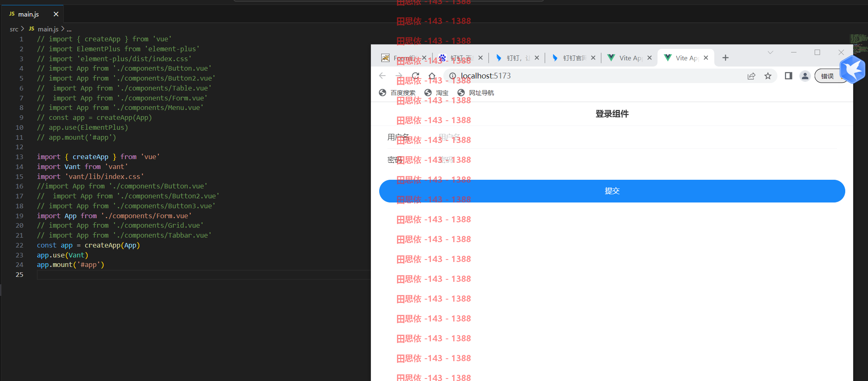Close the inactive Vite App tab

(x=649, y=58)
